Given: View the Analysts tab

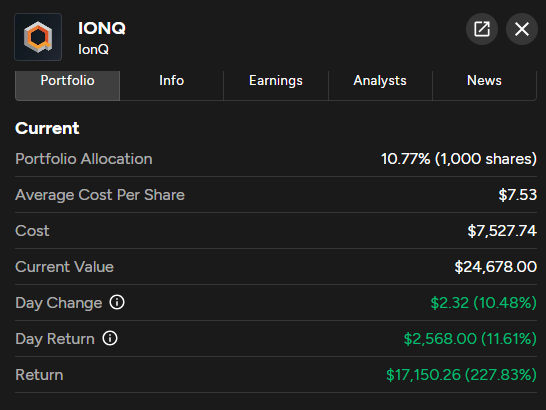Looking at the screenshot, I should [380, 85].
